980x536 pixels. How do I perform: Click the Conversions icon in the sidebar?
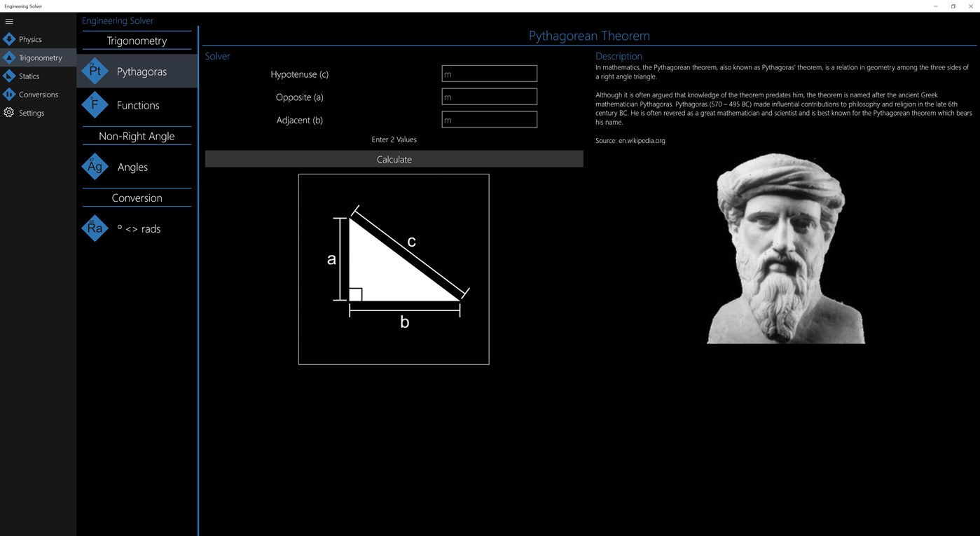(9, 94)
